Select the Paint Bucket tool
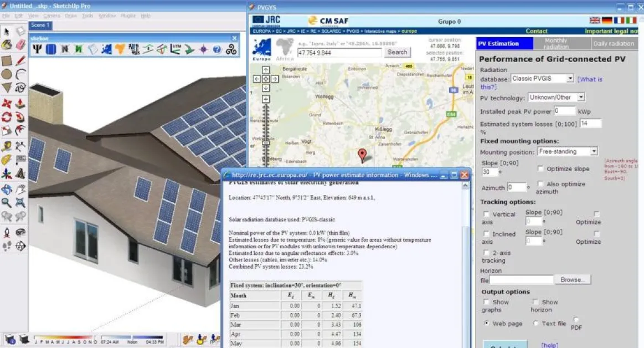The height and width of the screenshot is (348, 644). click(7, 45)
